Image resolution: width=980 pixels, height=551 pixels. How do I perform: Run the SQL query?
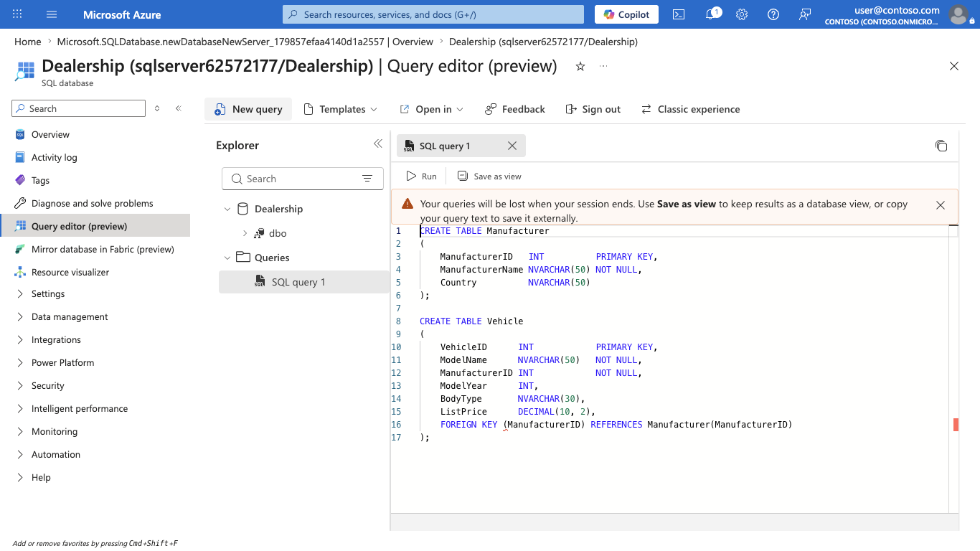(x=421, y=176)
